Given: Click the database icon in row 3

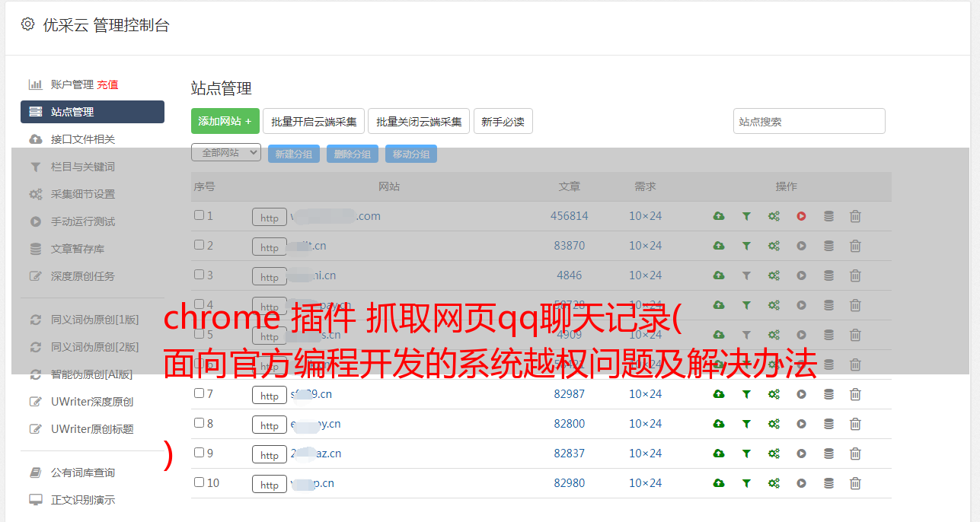Looking at the screenshot, I should [828, 275].
